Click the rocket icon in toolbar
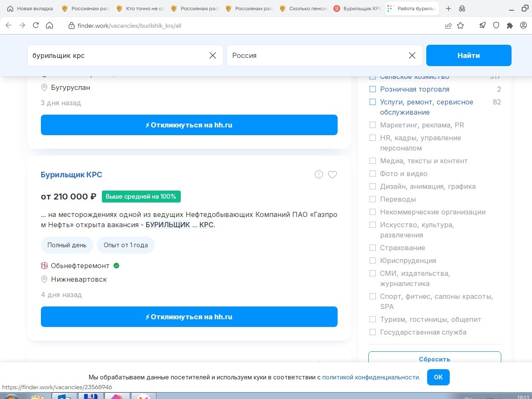Image resolution: width=532 pixels, height=399 pixels. (x=483, y=26)
